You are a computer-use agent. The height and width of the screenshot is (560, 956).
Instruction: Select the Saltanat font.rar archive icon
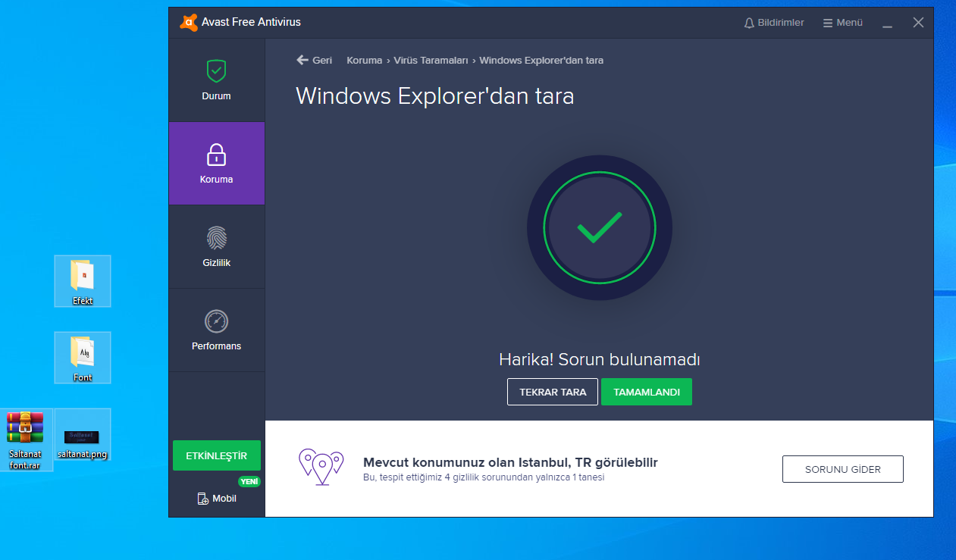(x=25, y=440)
